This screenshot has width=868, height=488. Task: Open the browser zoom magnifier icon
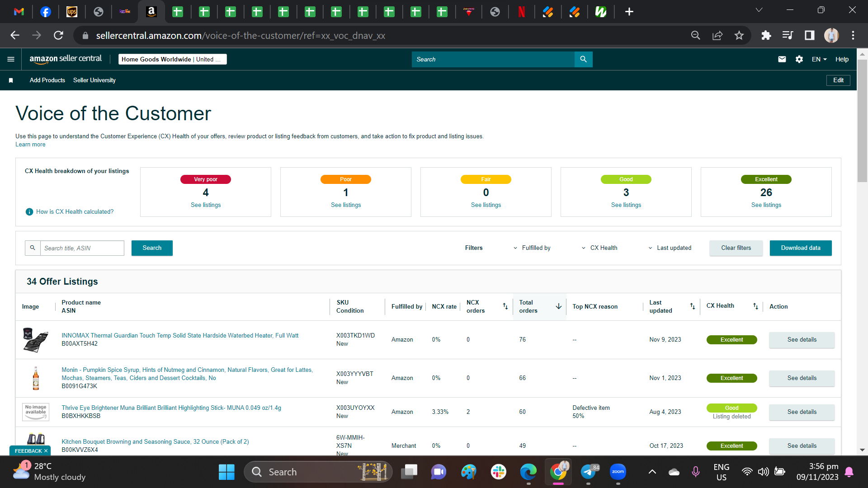click(696, 35)
